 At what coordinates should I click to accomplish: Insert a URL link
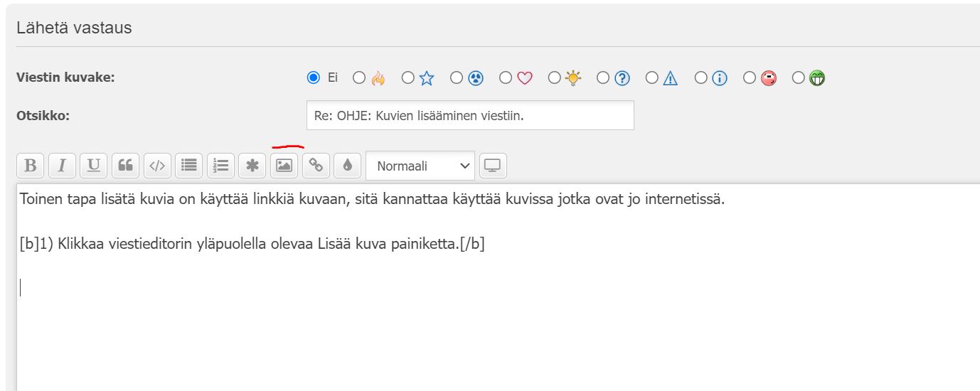pos(316,166)
